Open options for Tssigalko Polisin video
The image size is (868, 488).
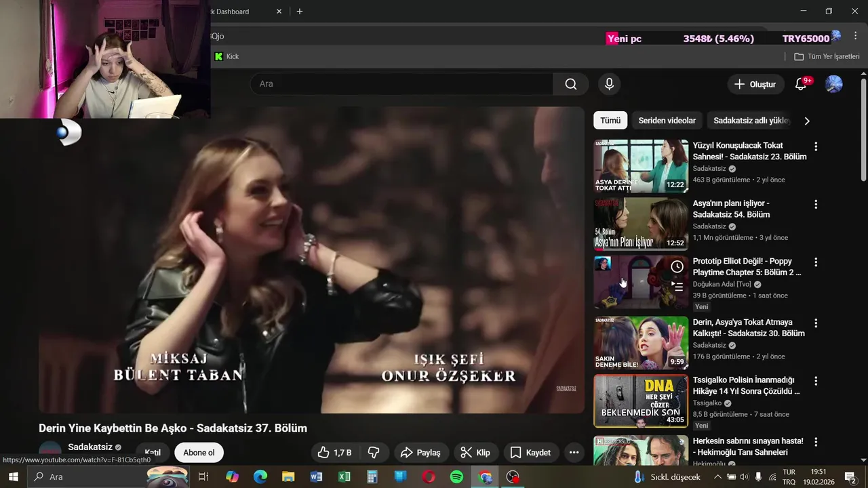click(816, 381)
